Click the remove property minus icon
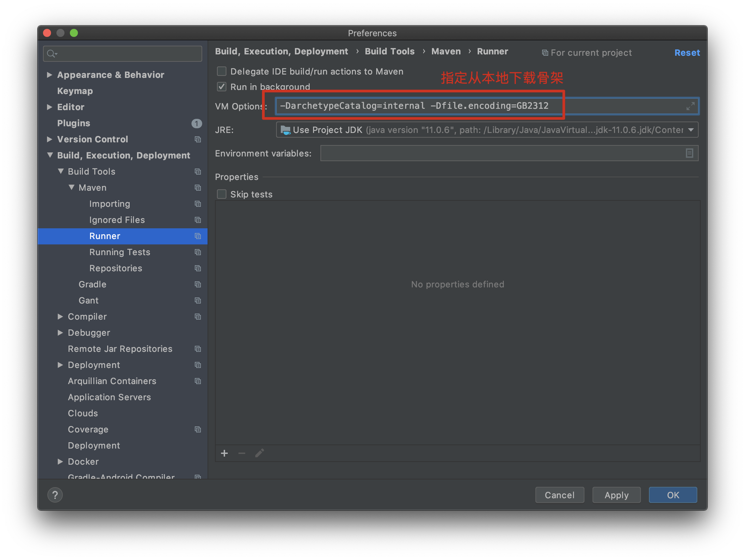 pyautogui.click(x=242, y=453)
